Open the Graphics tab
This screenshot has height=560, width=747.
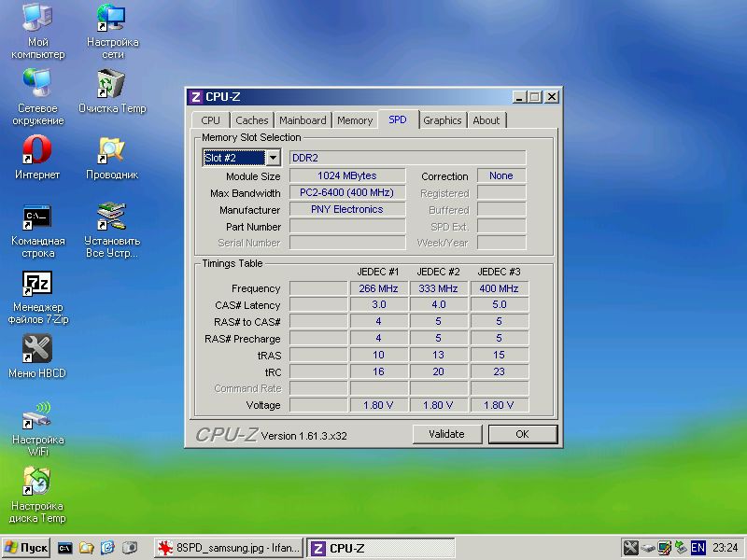click(443, 120)
